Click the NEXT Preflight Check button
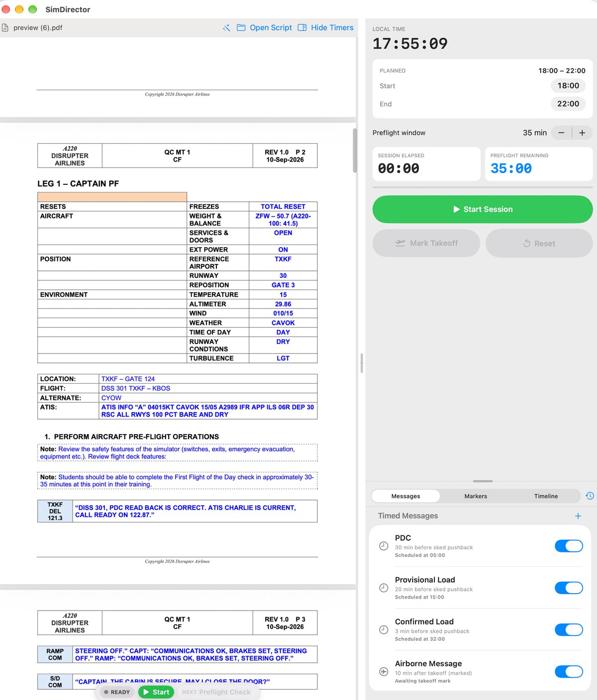Screen dimensions: 597x700 click(216, 692)
